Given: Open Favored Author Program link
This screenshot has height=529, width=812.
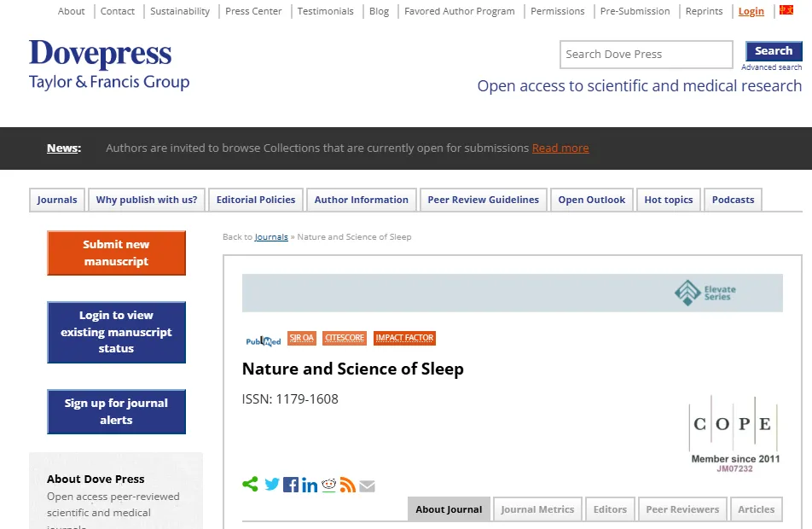Looking at the screenshot, I should (460, 11).
